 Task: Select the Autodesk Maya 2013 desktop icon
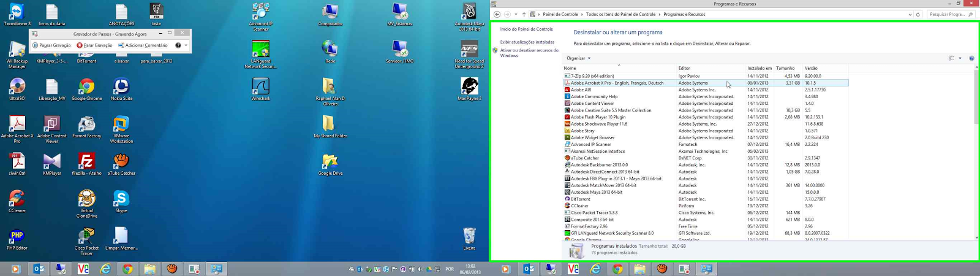click(469, 18)
